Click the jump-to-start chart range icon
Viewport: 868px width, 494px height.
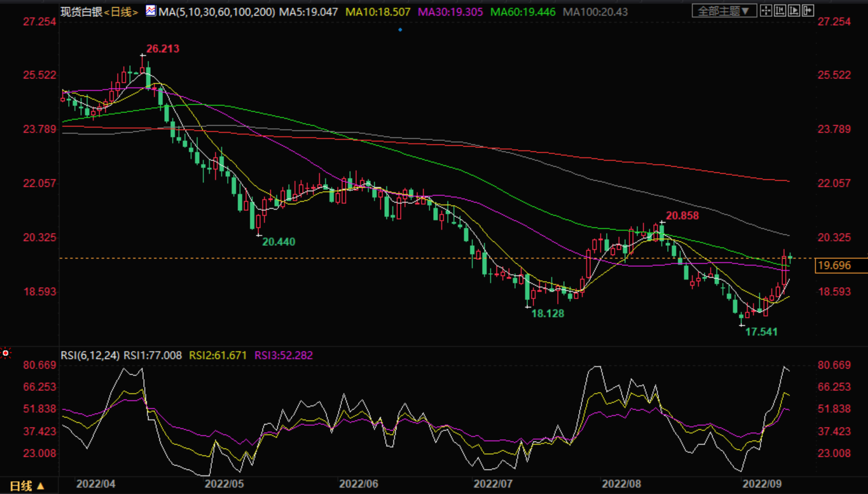click(780, 10)
